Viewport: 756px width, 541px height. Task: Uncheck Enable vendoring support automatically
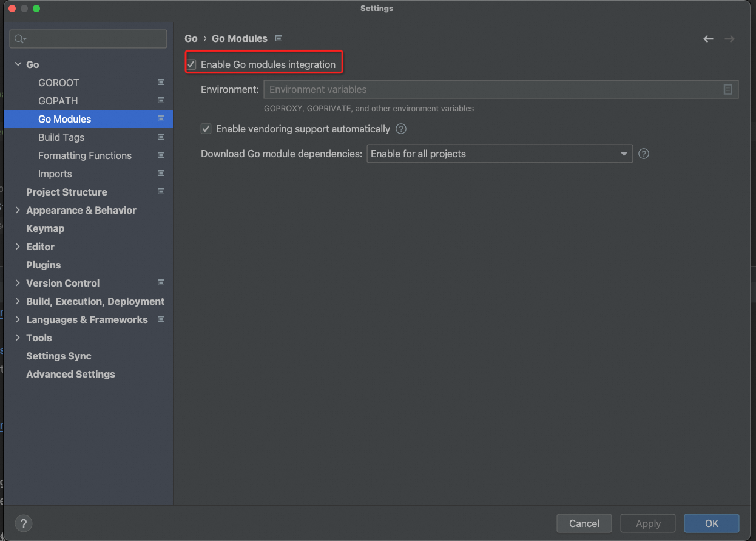tap(206, 129)
